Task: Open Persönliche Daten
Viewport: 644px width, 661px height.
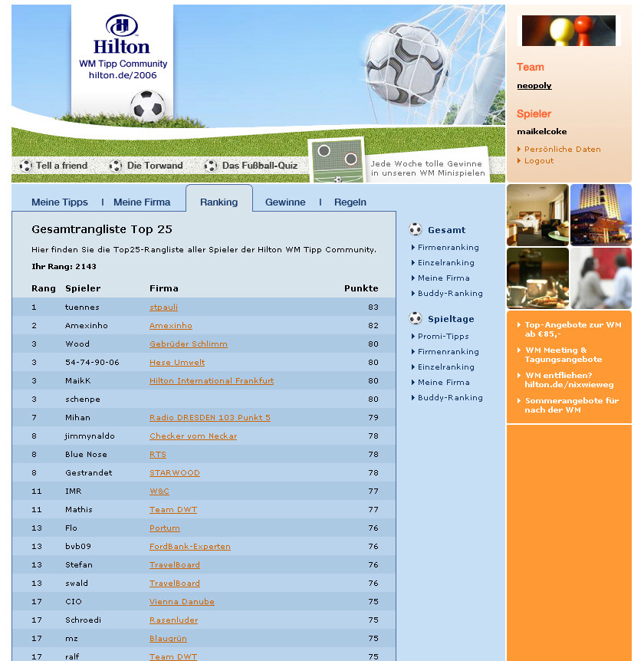Action: pyautogui.click(x=563, y=150)
